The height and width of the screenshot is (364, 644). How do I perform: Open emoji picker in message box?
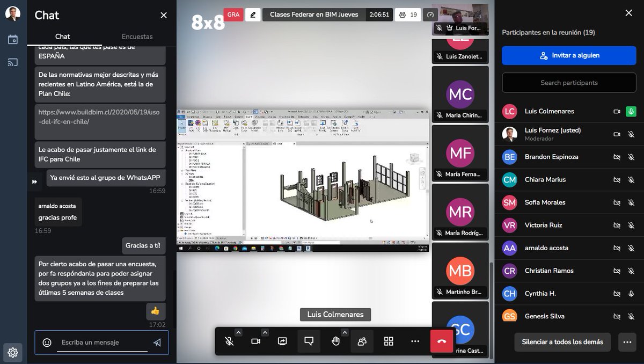tap(47, 342)
